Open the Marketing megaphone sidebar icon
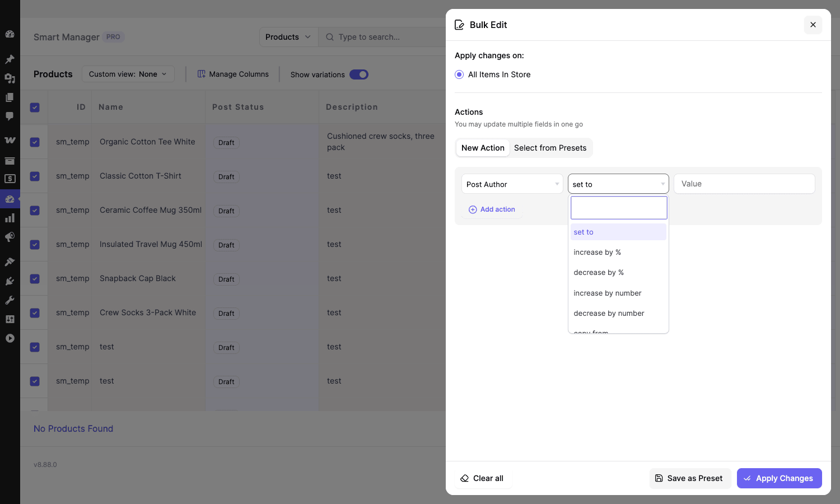The height and width of the screenshot is (504, 840). [10, 237]
